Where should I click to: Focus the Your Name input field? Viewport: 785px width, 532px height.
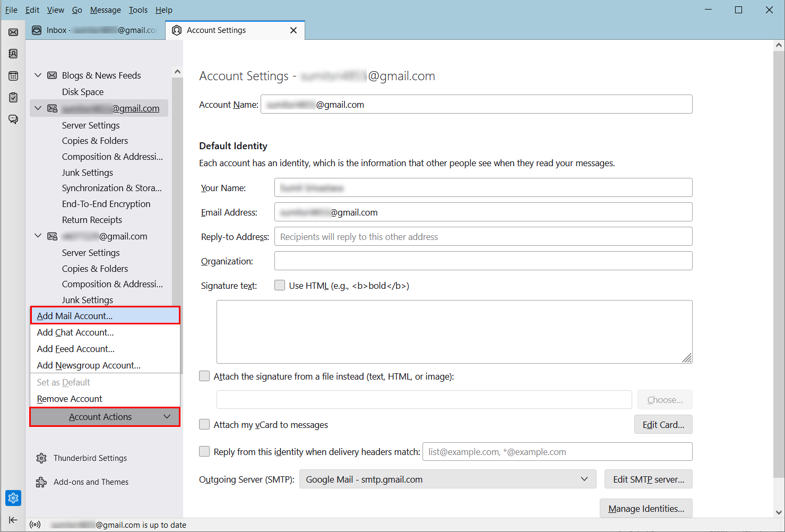(x=483, y=187)
